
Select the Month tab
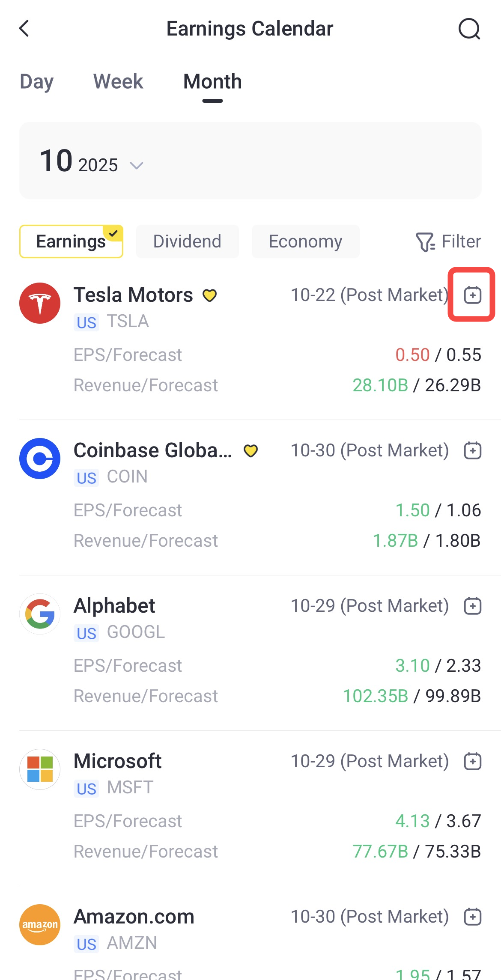click(x=212, y=81)
